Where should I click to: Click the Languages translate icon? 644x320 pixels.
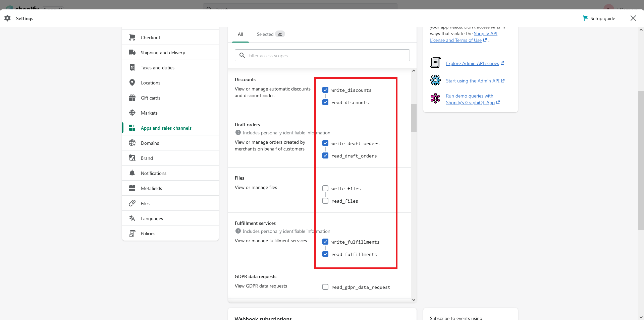(x=132, y=218)
